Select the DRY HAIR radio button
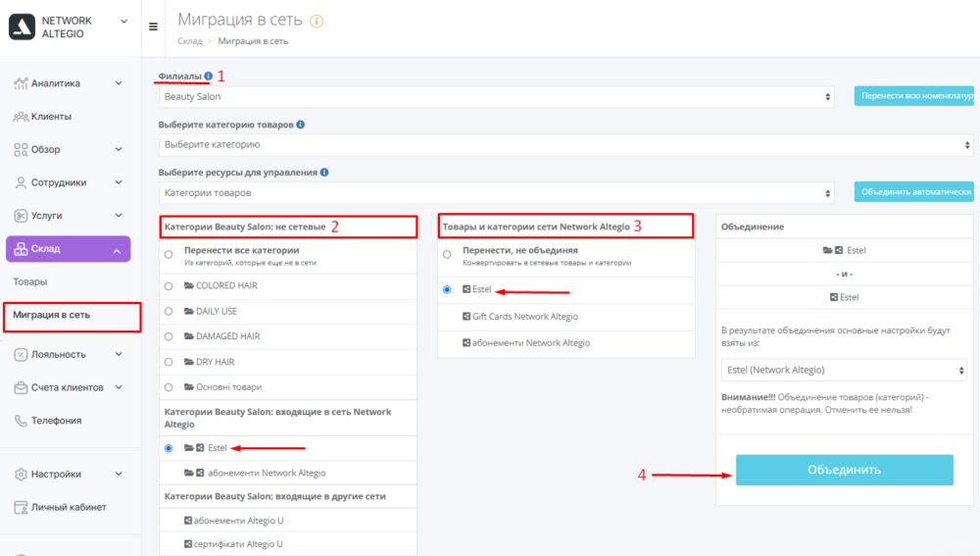This screenshot has height=556, width=980. pyautogui.click(x=169, y=362)
